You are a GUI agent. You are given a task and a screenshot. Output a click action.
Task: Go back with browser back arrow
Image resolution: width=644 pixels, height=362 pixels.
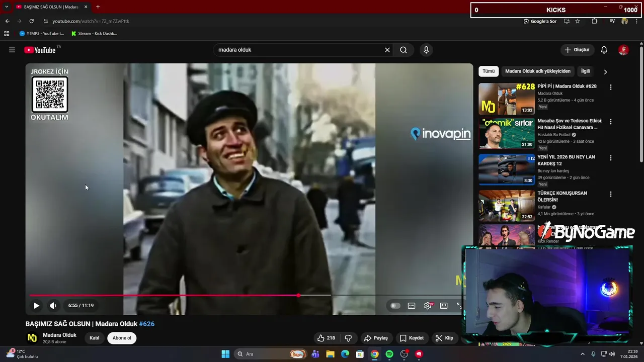tap(7, 21)
